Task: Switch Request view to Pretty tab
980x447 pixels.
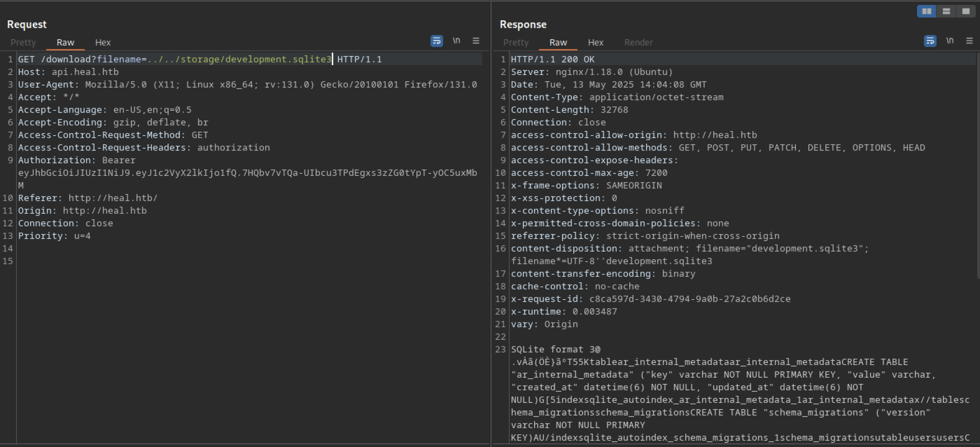Action: tap(23, 43)
